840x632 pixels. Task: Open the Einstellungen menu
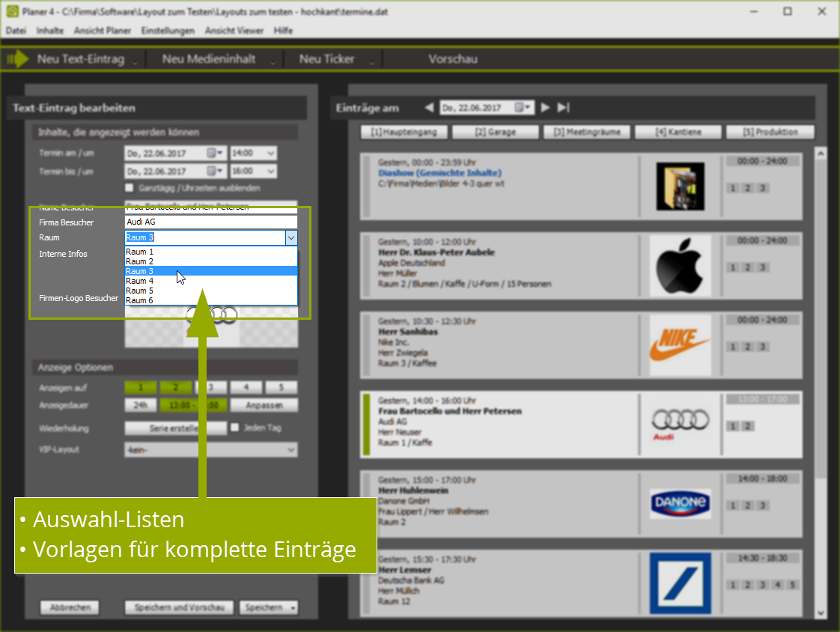point(168,31)
